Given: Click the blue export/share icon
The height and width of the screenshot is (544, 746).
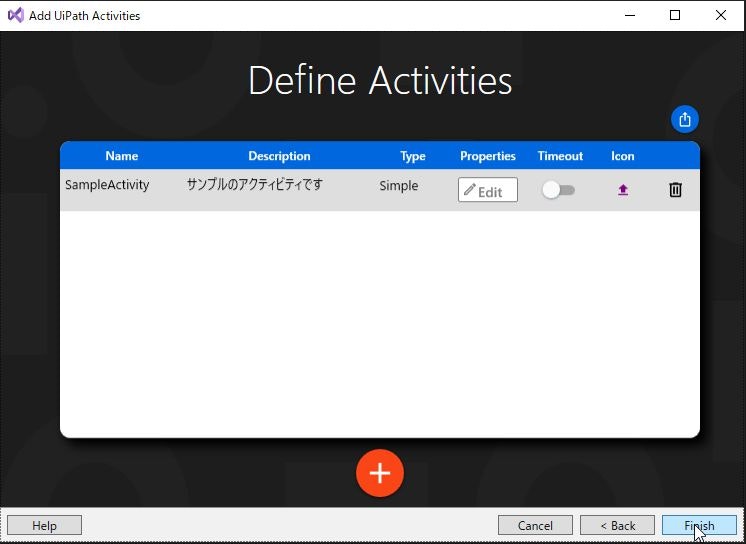Looking at the screenshot, I should tap(685, 119).
